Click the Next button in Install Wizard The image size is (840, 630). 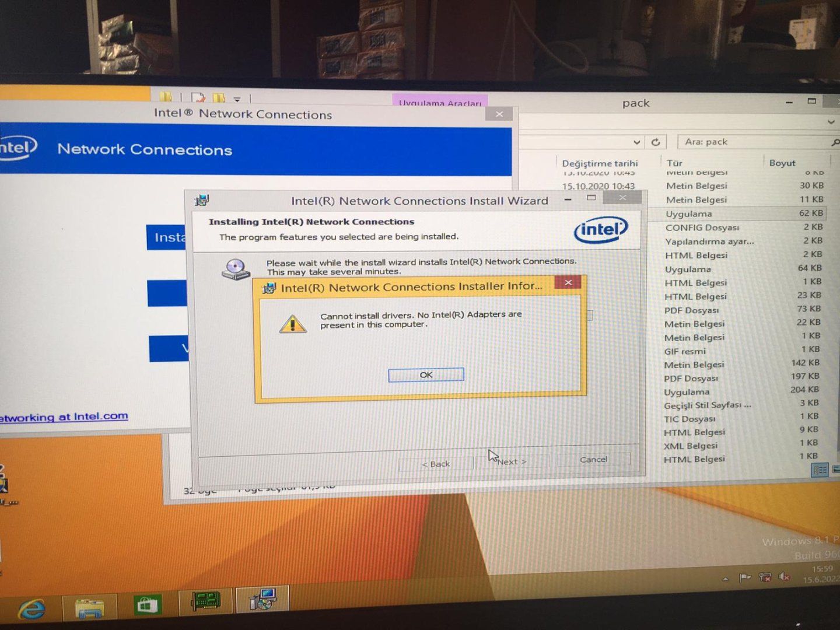512,461
